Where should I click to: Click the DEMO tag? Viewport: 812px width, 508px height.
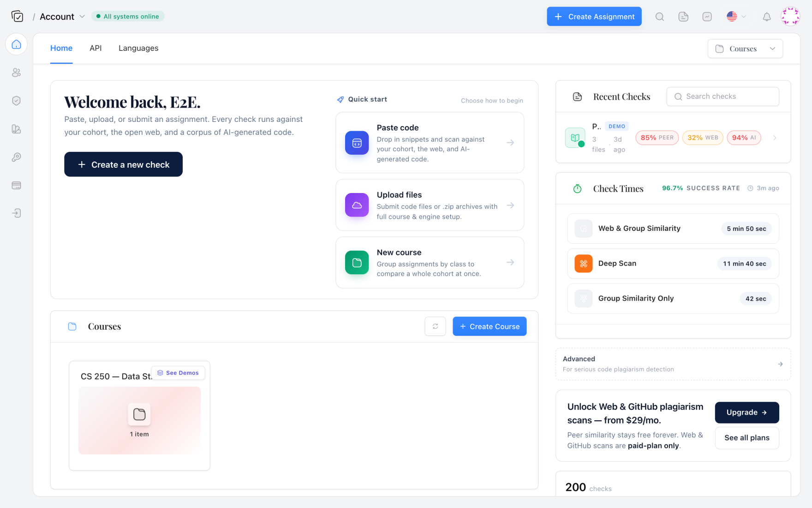[617, 126]
